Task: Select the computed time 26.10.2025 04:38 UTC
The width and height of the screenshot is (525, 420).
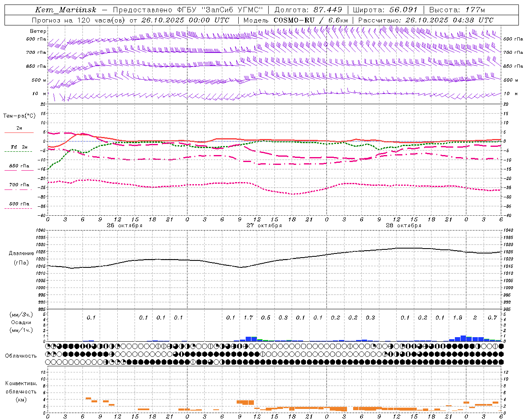Action: coord(450,20)
